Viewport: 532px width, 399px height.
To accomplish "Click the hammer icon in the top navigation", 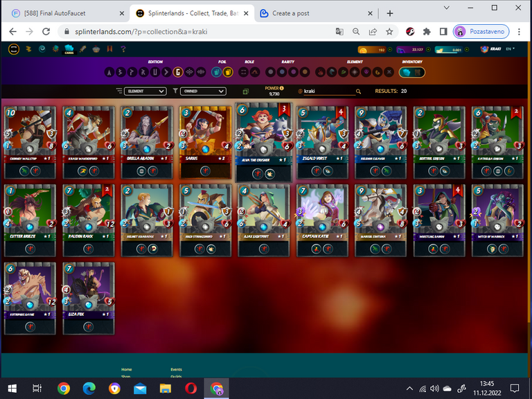I will coord(82,49).
